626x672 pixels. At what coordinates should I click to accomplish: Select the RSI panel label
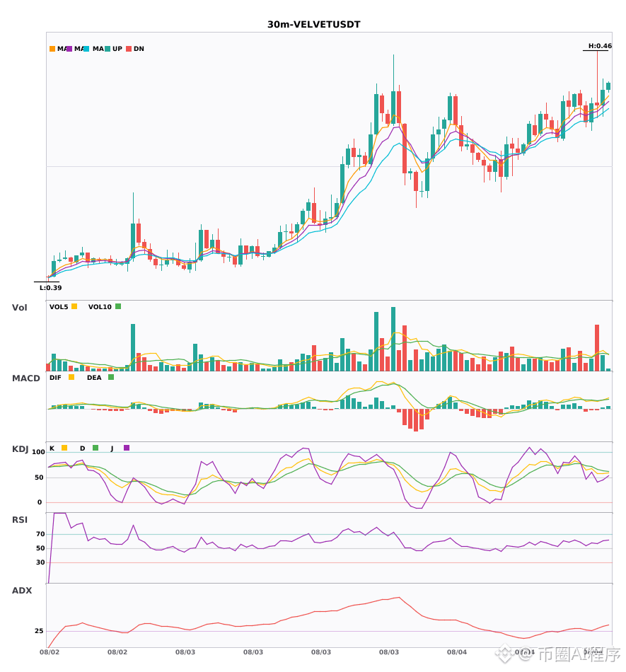click(20, 520)
